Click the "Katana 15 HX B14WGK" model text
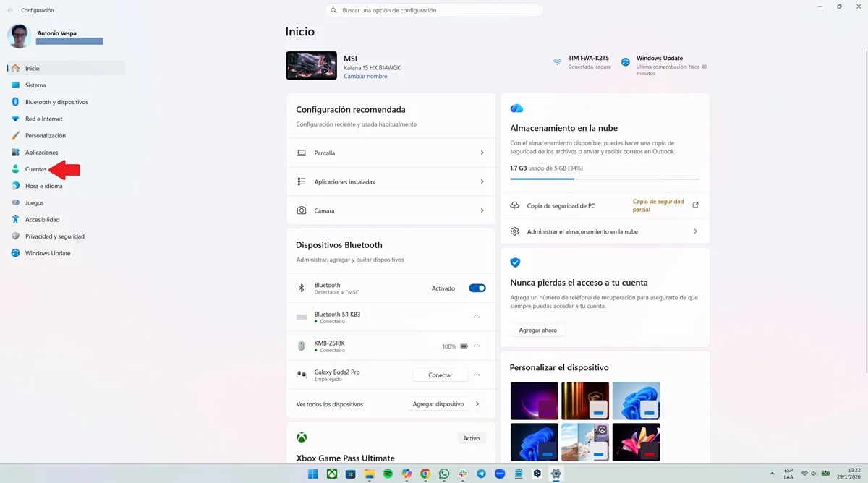Image resolution: width=868 pixels, height=483 pixels. [x=372, y=68]
